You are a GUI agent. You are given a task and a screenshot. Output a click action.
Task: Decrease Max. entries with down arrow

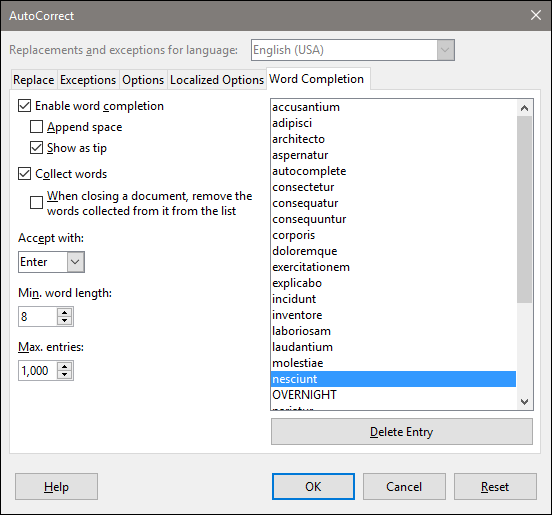coord(64,375)
